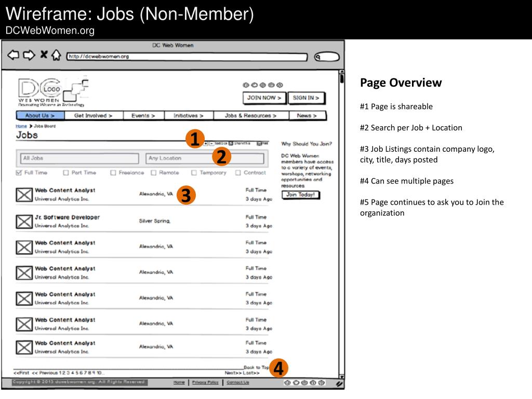Viewport: 532px width, 399px height.
Task: Click the footer Home link
Action: 179,382
